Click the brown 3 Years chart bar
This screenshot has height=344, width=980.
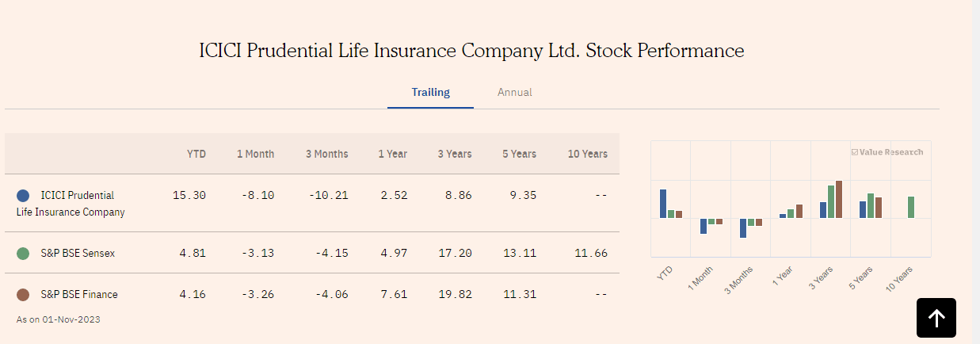pos(839,199)
